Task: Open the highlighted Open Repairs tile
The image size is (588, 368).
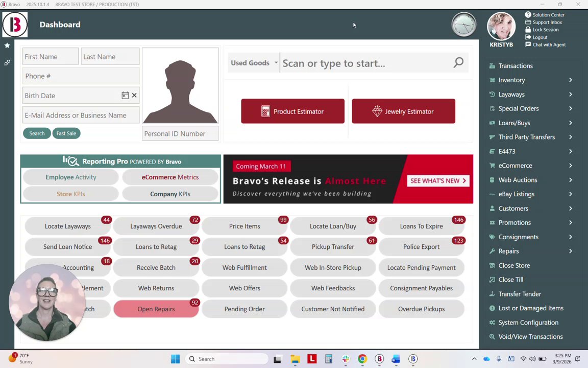Action: pos(156,309)
